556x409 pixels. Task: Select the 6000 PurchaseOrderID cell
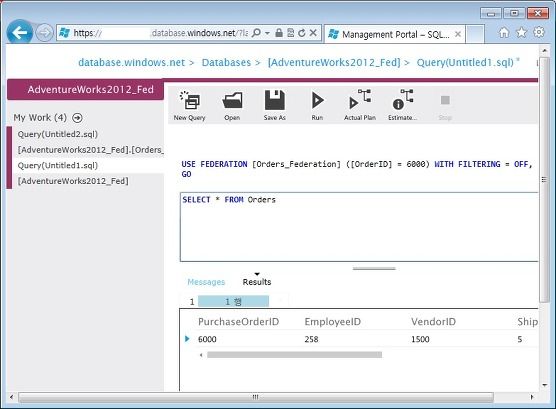pos(207,339)
